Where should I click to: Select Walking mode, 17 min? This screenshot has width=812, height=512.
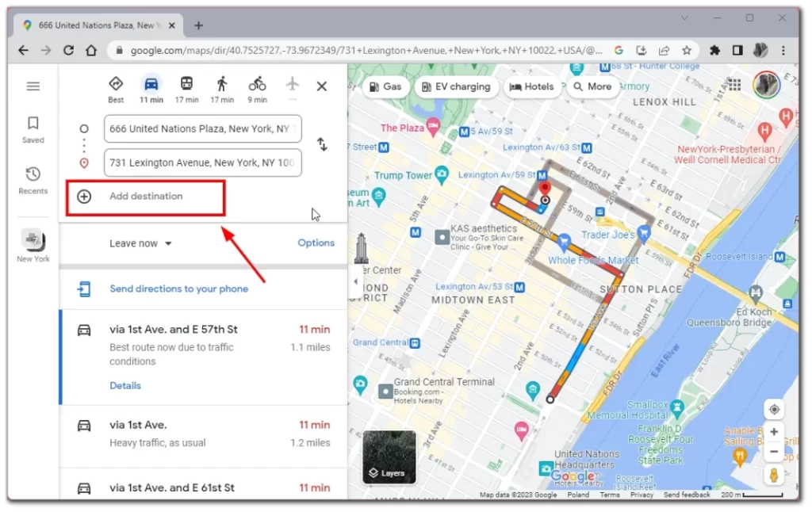click(222, 90)
